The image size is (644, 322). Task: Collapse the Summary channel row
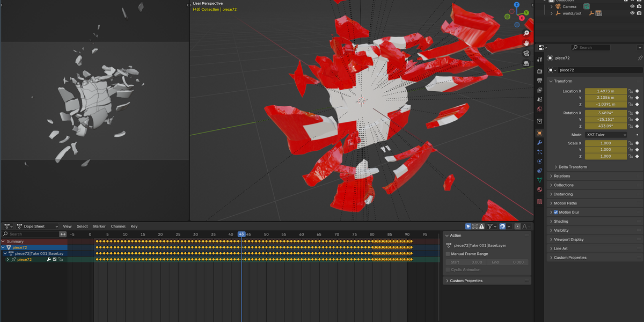(x=3, y=241)
